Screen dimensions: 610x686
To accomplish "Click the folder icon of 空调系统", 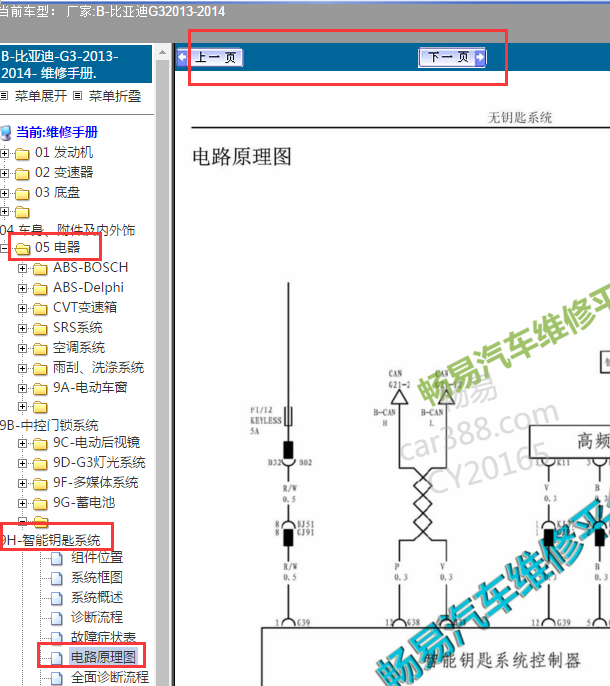I will tap(40, 349).
